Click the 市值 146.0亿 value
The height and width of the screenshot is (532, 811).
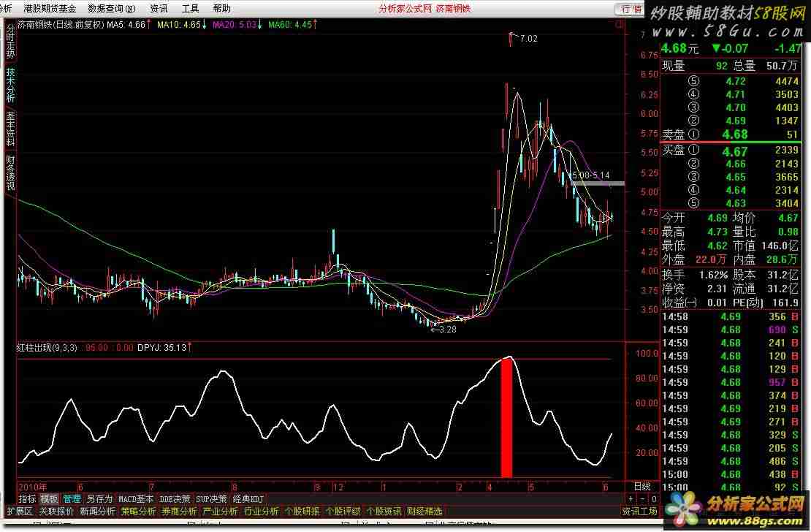pos(779,246)
